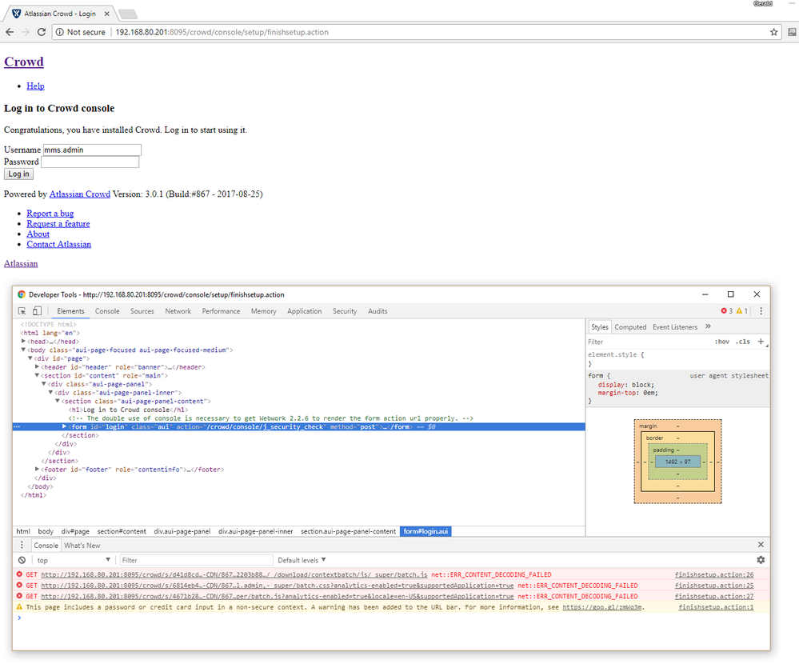Viewport: 799px width, 672px height.
Task: Open the Network tab
Action: point(178,311)
